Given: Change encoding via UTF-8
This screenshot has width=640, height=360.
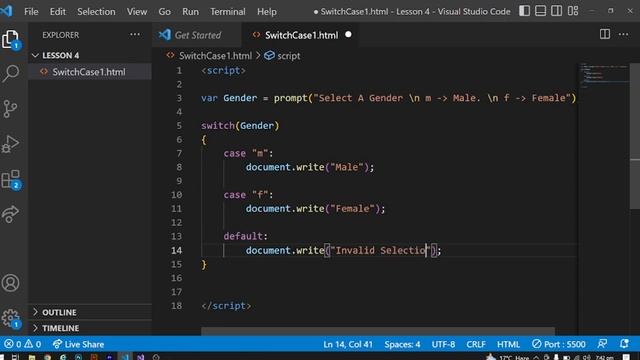Looking at the screenshot, I should [x=443, y=344].
